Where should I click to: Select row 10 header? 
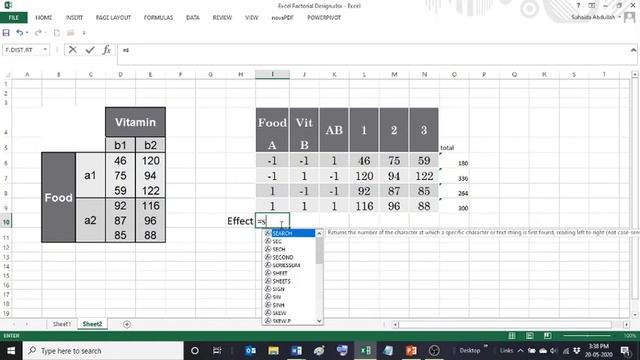pyautogui.click(x=6, y=222)
